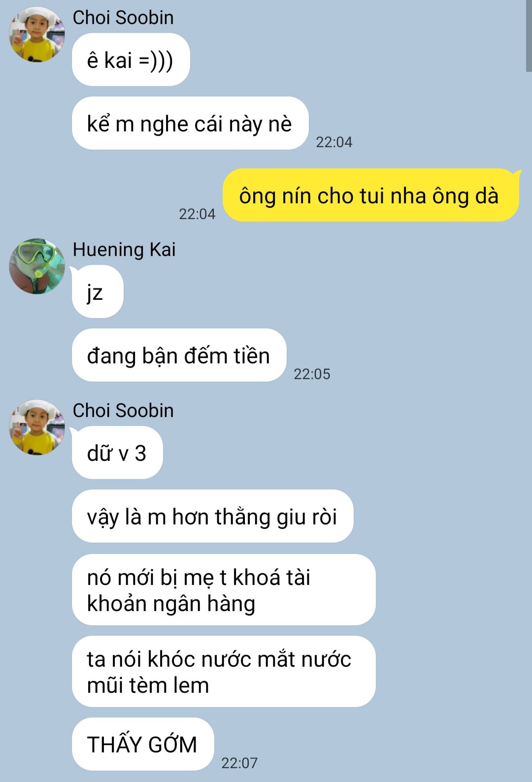Tap the 'khoá tài khoản ngân hàng' message
The height and width of the screenshot is (782, 532).
[224, 589]
